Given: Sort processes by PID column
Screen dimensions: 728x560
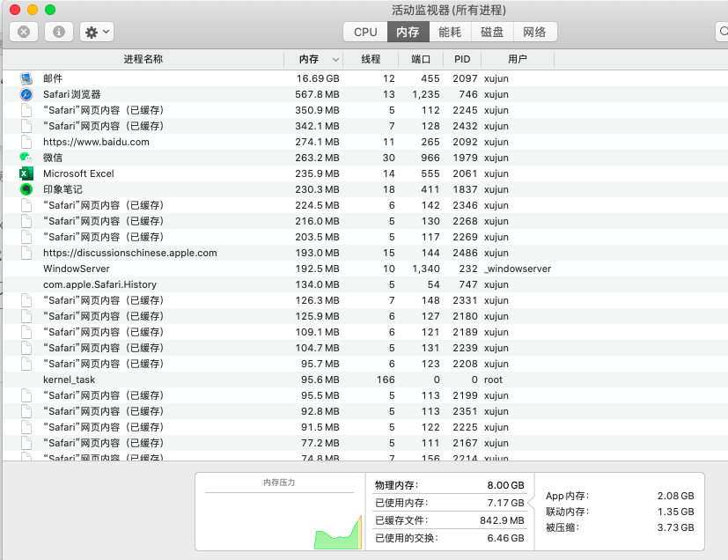Looking at the screenshot, I should pyautogui.click(x=462, y=59).
